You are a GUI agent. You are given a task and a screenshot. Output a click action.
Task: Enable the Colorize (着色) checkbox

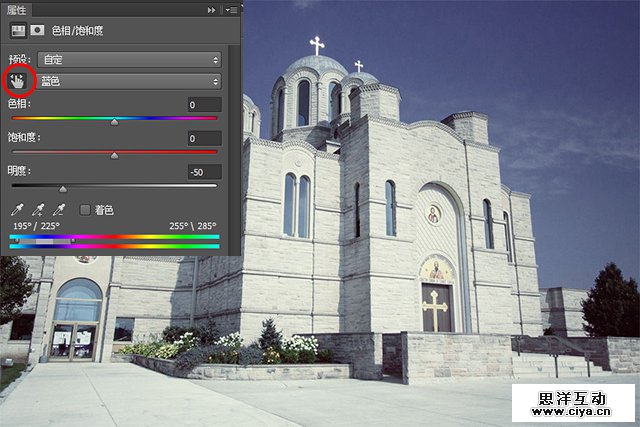(85, 210)
